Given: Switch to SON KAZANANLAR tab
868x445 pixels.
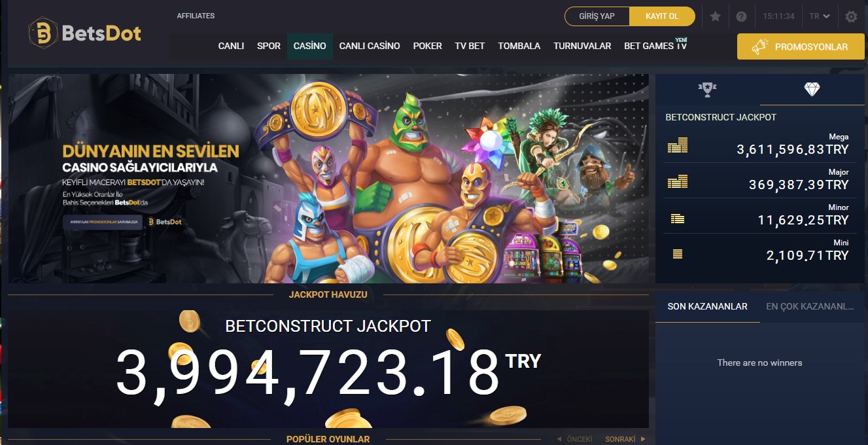Looking at the screenshot, I should point(707,306).
